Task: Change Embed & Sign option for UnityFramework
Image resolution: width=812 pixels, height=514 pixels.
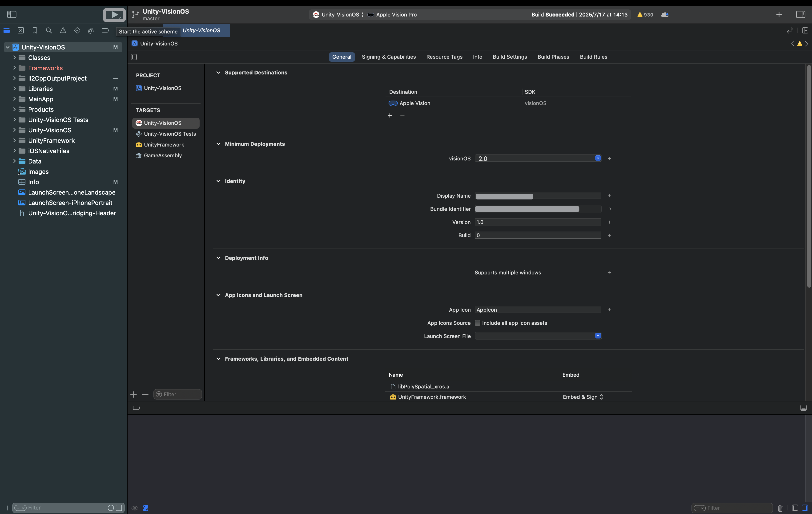Action: 583,397
